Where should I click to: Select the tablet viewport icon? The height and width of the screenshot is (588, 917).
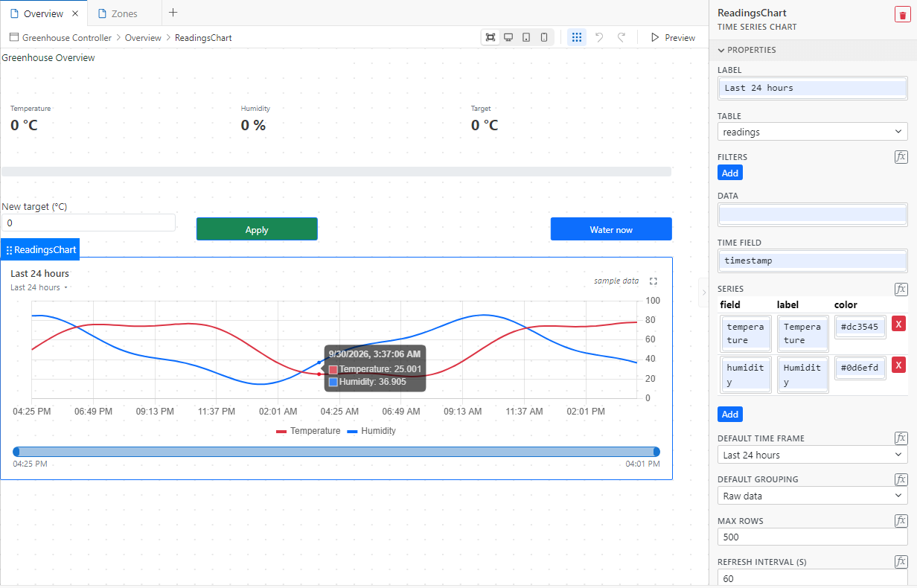526,37
